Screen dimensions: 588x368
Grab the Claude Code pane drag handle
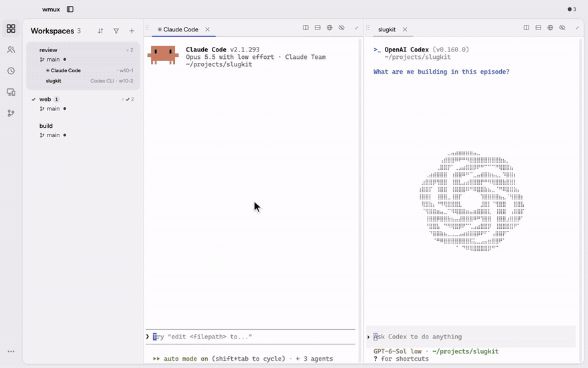coord(147,28)
